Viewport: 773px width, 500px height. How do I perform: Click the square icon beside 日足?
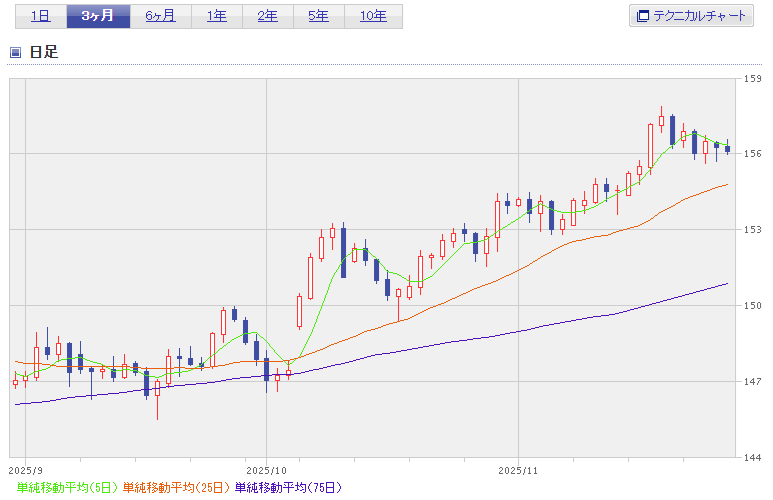tap(16, 52)
